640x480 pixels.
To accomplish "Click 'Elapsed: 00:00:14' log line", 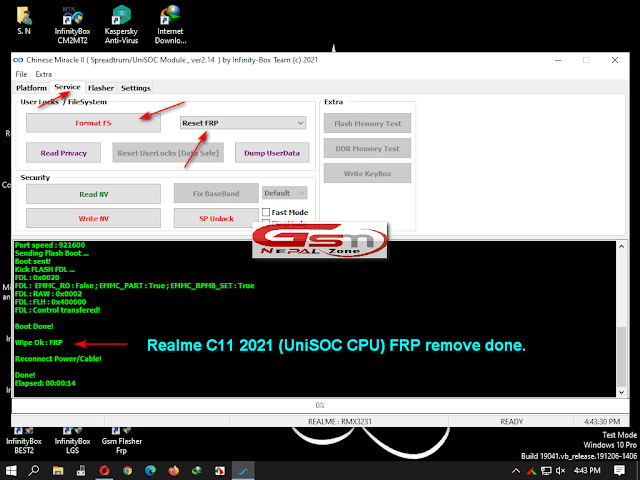I will pyautogui.click(x=45, y=383).
